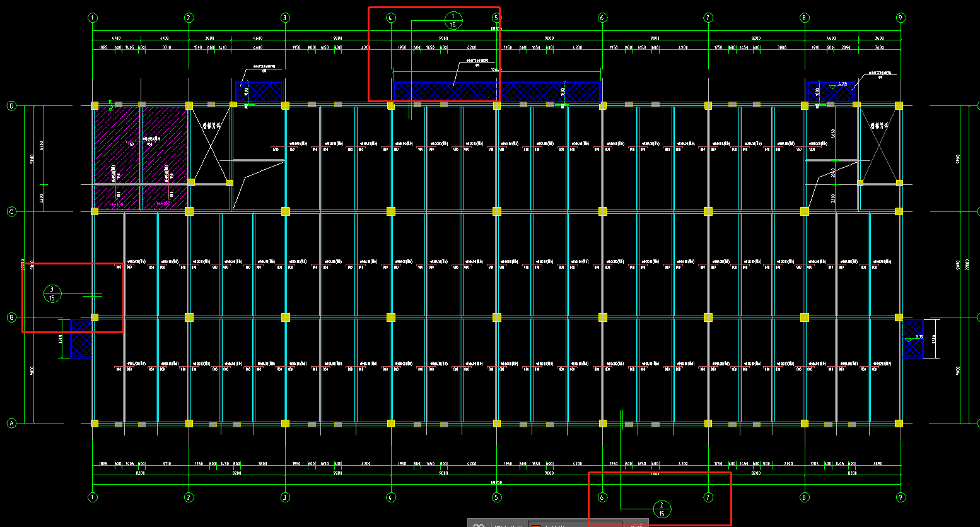The height and width of the screenshot is (527, 980).
Task: Select upper axis bubble 6
Action: (x=602, y=18)
